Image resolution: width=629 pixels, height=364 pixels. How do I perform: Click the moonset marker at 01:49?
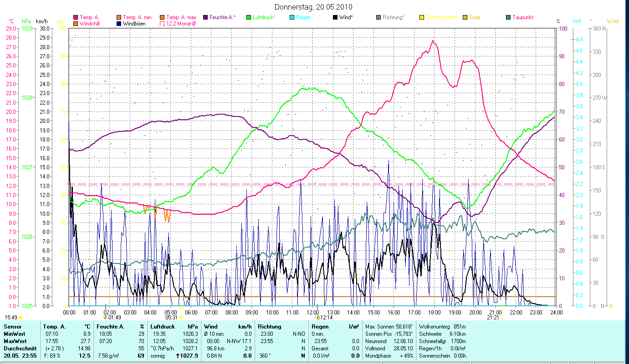pos(106,317)
